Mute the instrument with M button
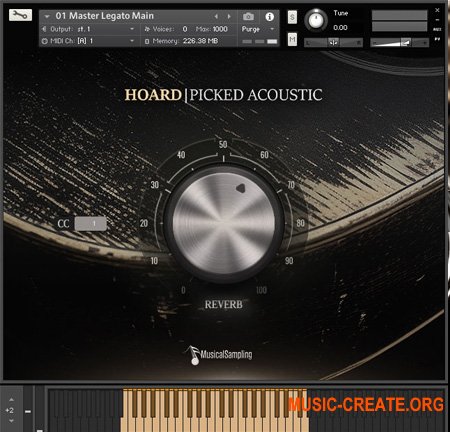The width and height of the screenshot is (450, 432). (292, 40)
